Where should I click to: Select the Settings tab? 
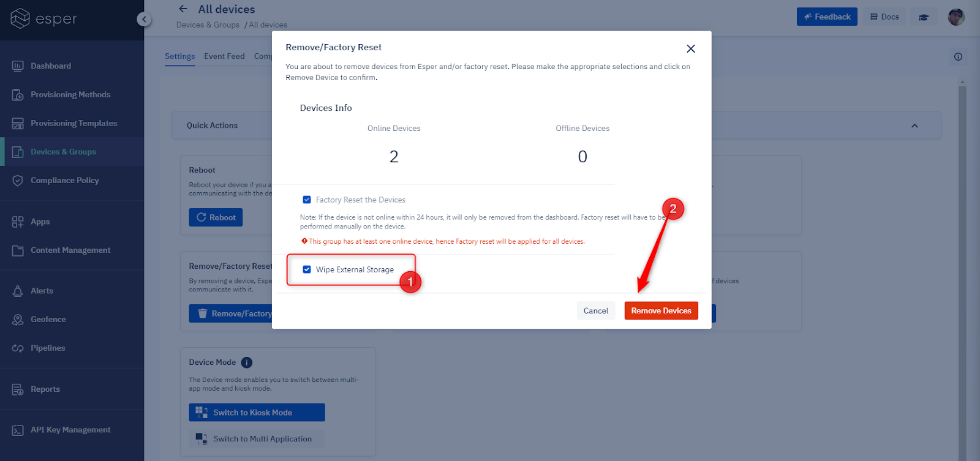point(179,56)
